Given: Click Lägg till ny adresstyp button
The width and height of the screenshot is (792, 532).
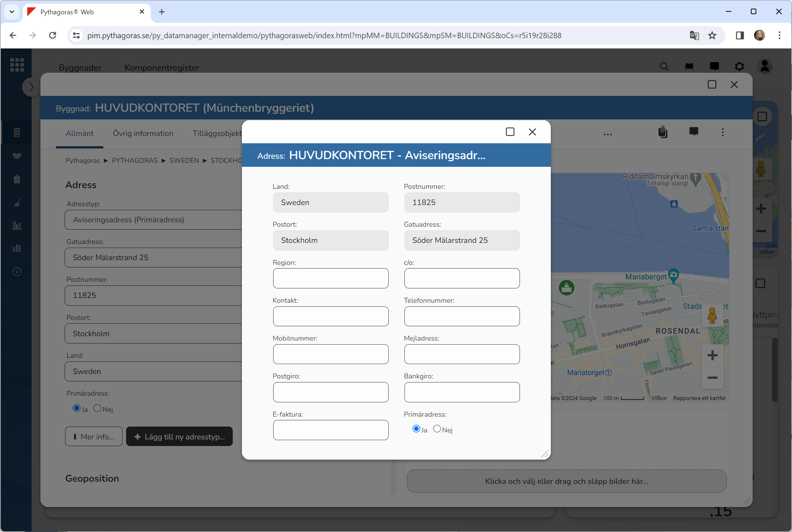Looking at the screenshot, I should pos(179,436).
